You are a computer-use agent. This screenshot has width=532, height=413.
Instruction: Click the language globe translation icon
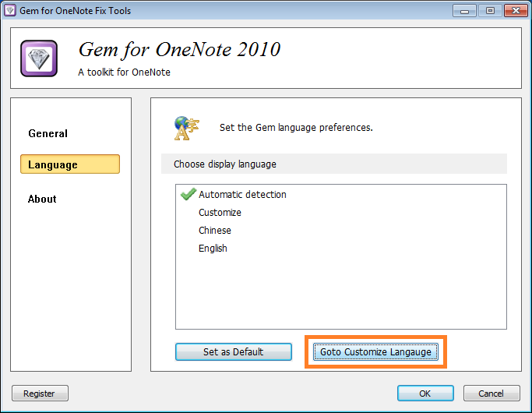pyautogui.click(x=186, y=128)
